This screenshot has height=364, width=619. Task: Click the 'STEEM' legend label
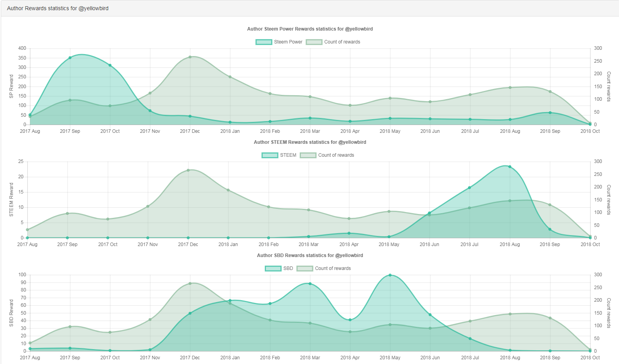pos(288,155)
